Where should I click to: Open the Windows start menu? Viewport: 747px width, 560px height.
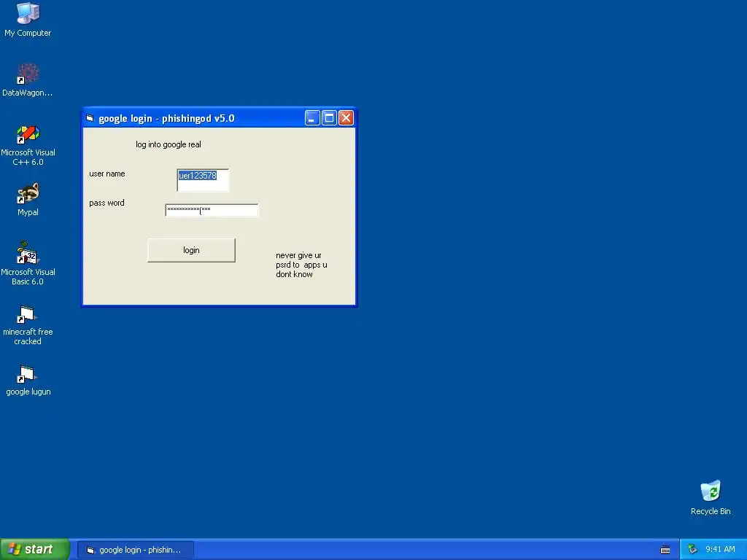(x=34, y=549)
